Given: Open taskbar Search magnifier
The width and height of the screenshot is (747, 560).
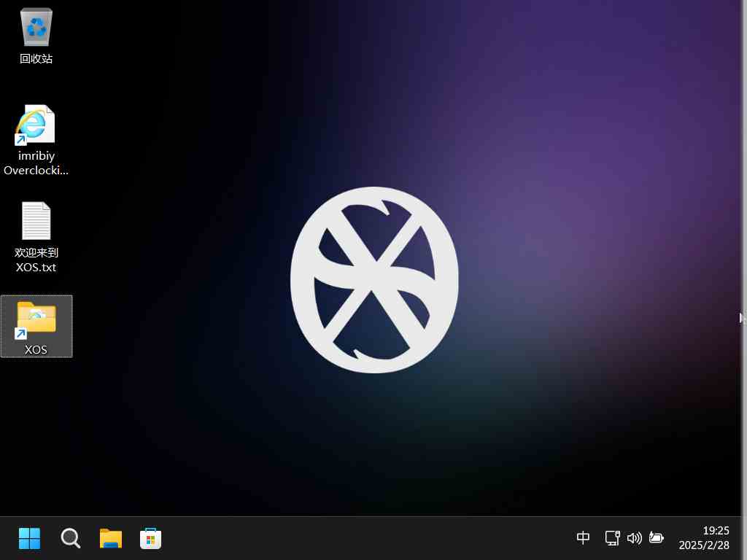Looking at the screenshot, I should (x=71, y=539).
